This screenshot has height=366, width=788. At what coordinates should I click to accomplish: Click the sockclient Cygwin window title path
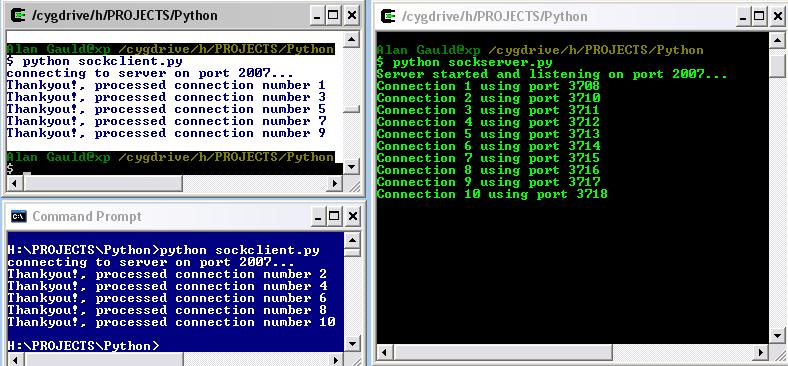[124, 16]
